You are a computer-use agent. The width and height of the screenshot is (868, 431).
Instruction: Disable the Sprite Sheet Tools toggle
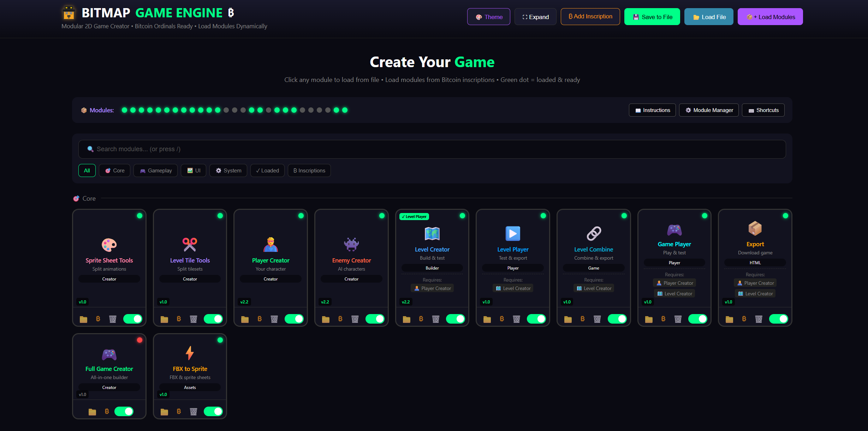pyautogui.click(x=133, y=319)
